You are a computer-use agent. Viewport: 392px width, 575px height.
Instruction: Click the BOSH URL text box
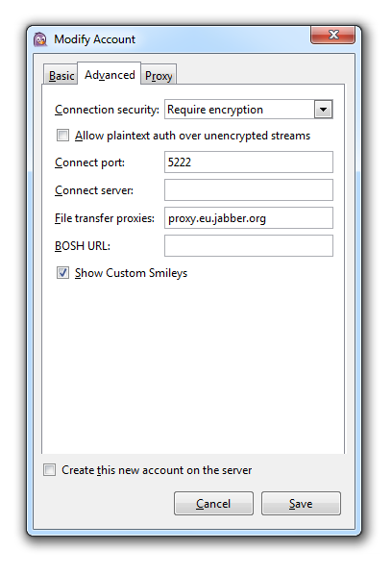pyautogui.click(x=249, y=246)
